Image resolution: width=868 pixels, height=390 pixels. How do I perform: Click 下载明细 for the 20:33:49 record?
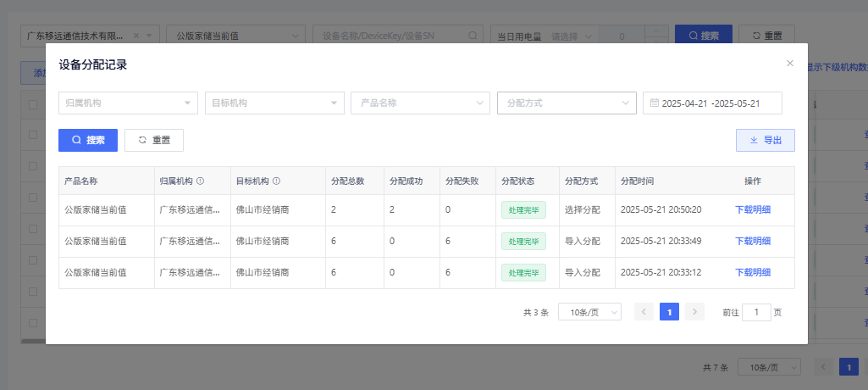pyautogui.click(x=752, y=242)
